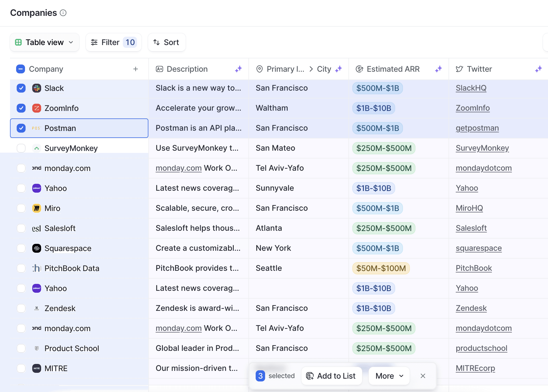Click the sparkle icon in Estimated ARR header
The image size is (548, 392).
(x=439, y=69)
